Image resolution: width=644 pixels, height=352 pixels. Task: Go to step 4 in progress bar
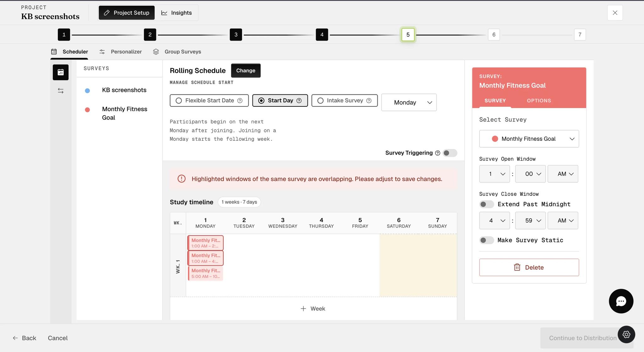point(322,35)
